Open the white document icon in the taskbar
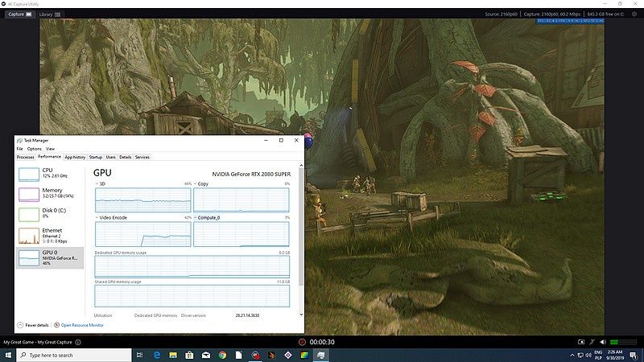The height and width of the screenshot is (362, 644). point(238,355)
